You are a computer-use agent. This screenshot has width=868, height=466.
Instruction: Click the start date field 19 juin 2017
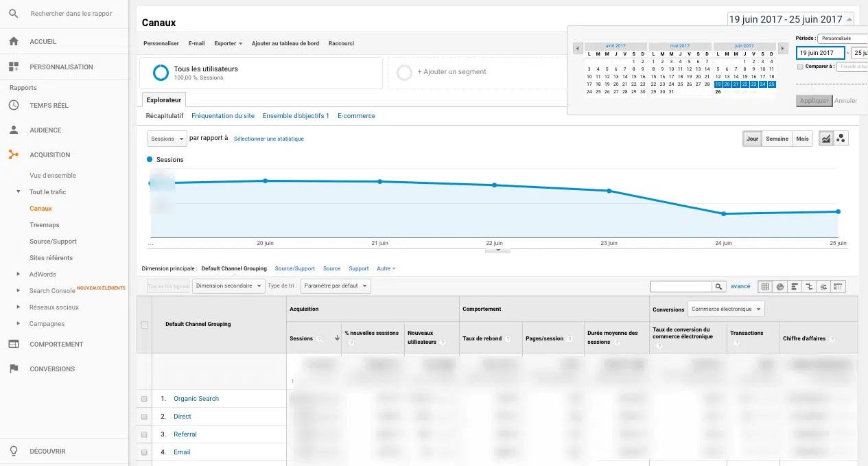(x=819, y=53)
